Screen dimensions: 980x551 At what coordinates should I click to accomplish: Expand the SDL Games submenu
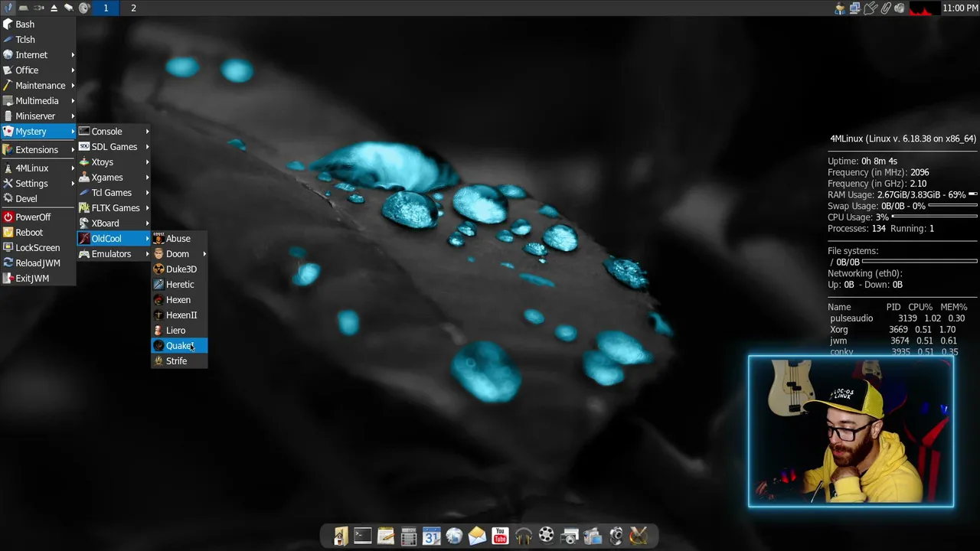click(114, 147)
